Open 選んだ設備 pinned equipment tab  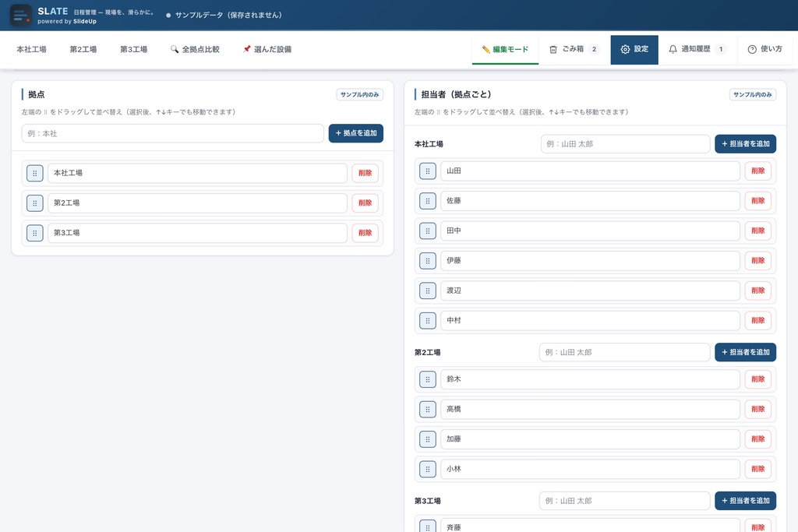tap(267, 49)
